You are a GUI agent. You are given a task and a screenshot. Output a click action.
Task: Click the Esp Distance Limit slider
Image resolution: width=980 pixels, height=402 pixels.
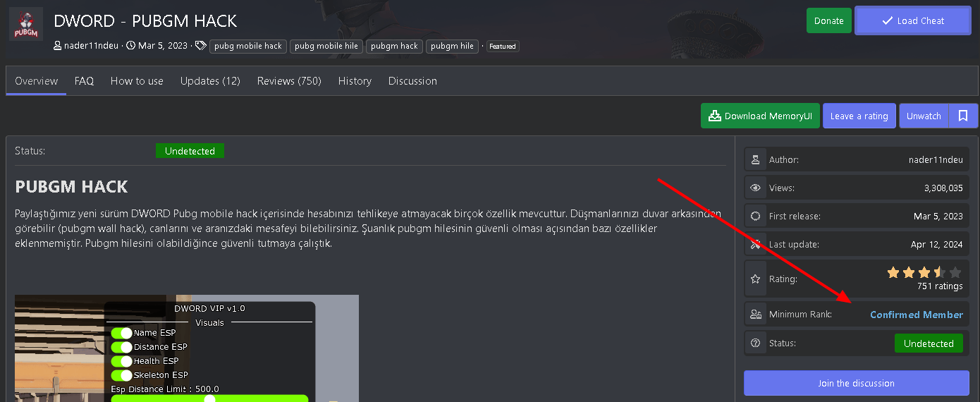click(x=209, y=398)
